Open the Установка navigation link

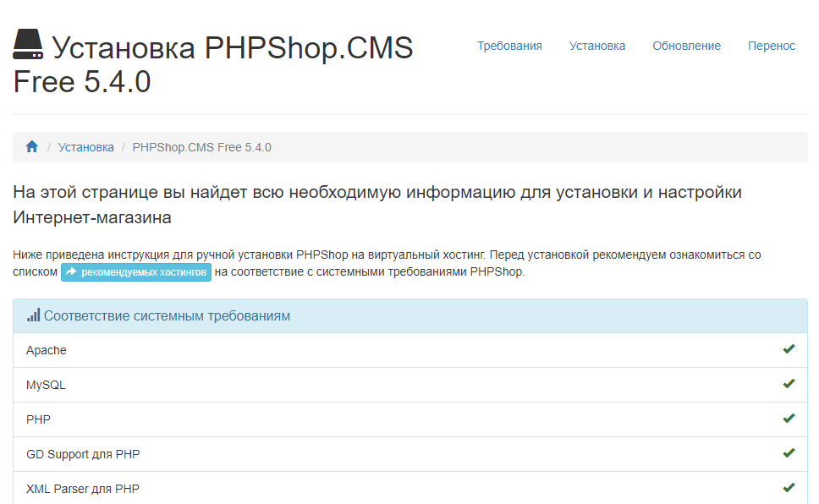tap(597, 46)
